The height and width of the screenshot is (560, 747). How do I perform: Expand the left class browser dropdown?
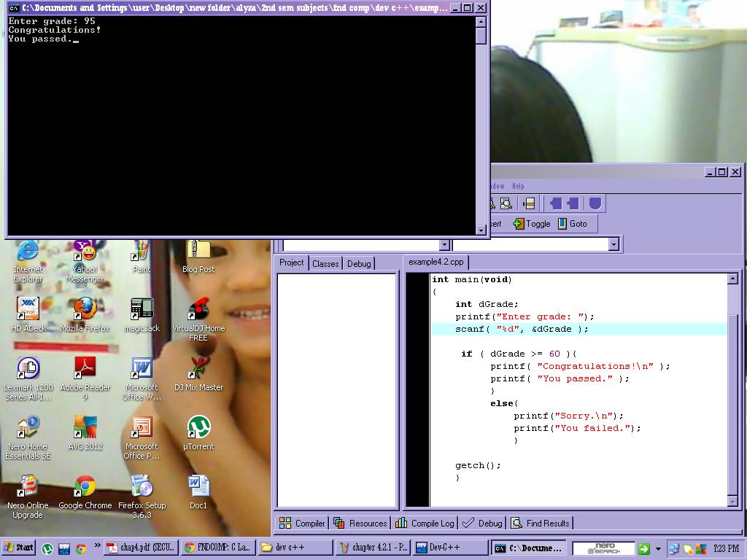[444, 245]
